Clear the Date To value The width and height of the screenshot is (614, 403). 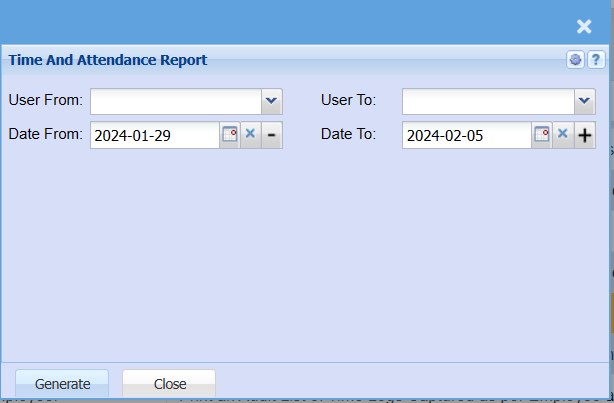click(563, 135)
